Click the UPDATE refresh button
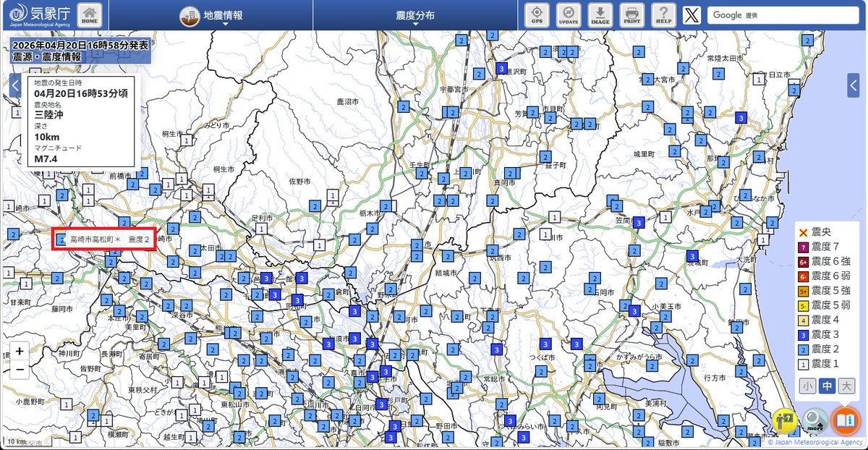The height and width of the screenshot is (450, 868). click(569, 14)
